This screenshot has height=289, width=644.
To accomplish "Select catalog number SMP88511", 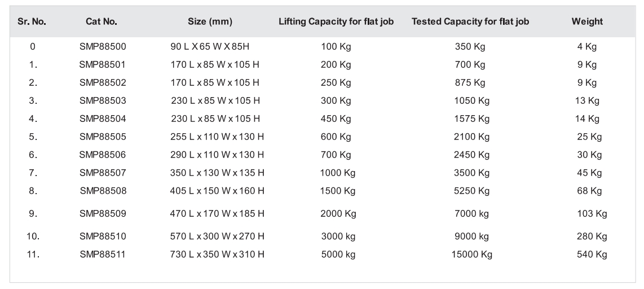I will (x=103, y=255).
